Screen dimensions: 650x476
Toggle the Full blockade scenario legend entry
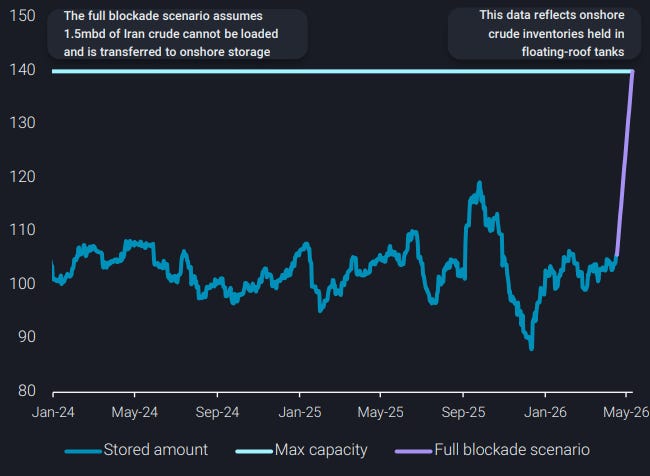pyautogui.click(x=492, y=450)
